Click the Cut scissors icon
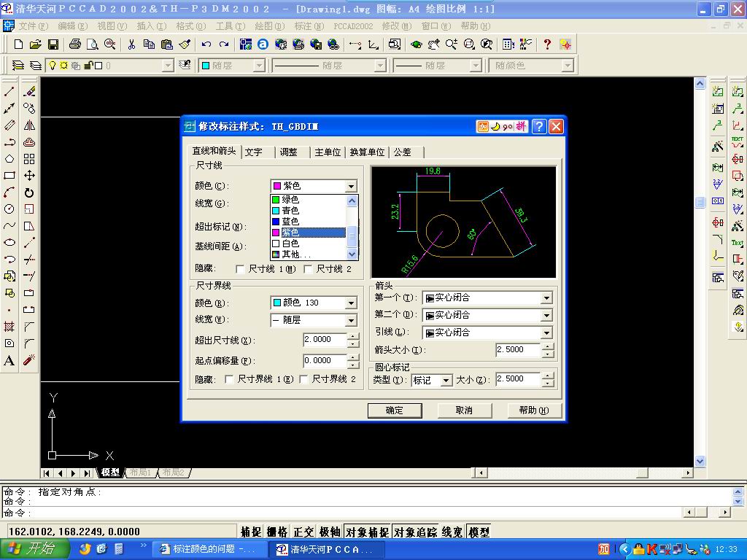 click(x=131, y=44)
